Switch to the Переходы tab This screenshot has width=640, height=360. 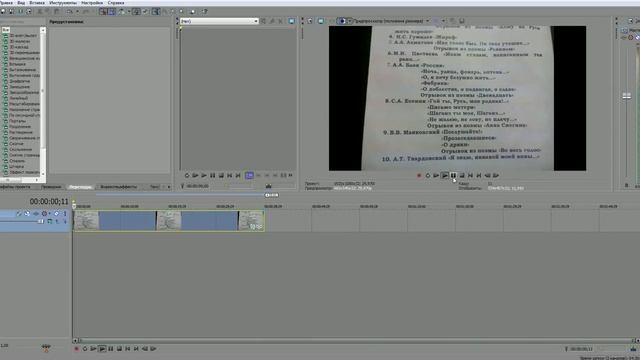[x=80, y=187]
